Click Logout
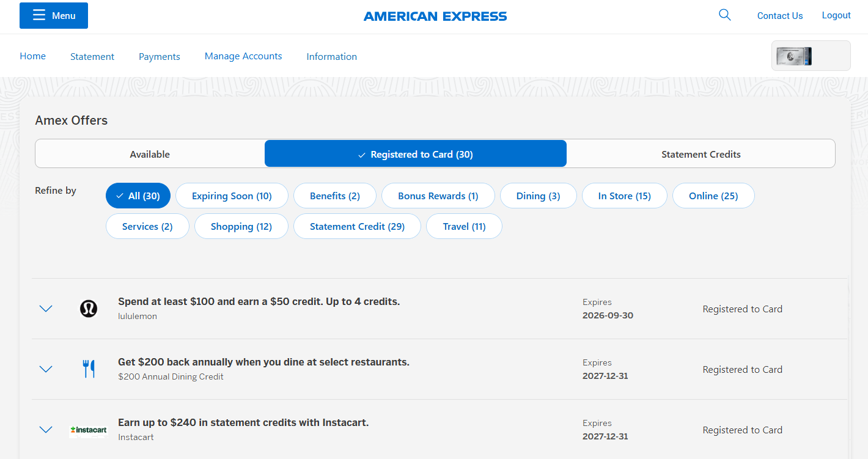 836,15
